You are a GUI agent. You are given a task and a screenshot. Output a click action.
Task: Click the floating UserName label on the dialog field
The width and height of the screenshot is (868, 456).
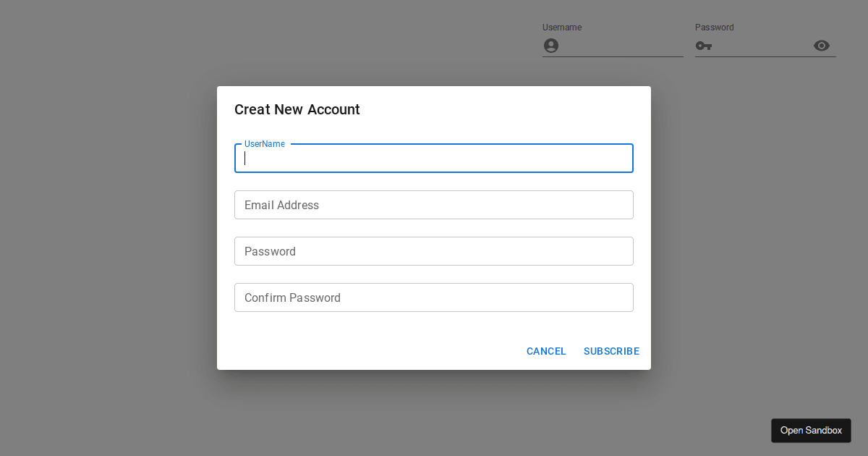(264, 143)
